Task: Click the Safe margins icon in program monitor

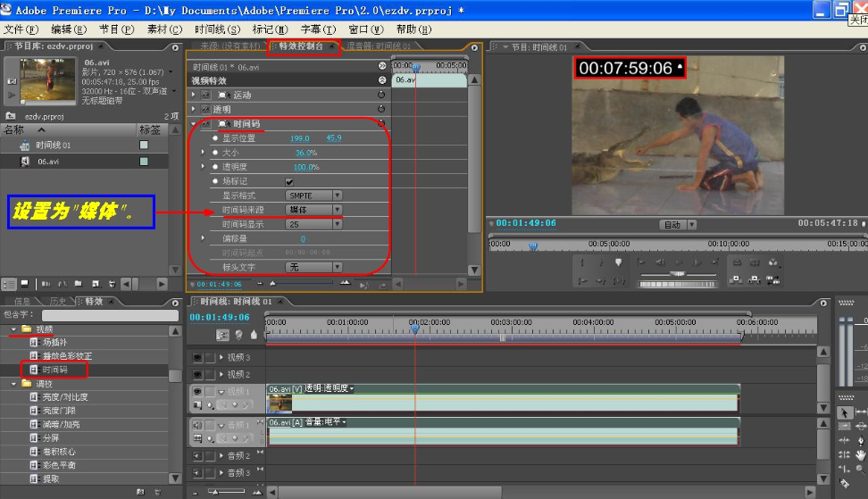Action: point(755,262)
